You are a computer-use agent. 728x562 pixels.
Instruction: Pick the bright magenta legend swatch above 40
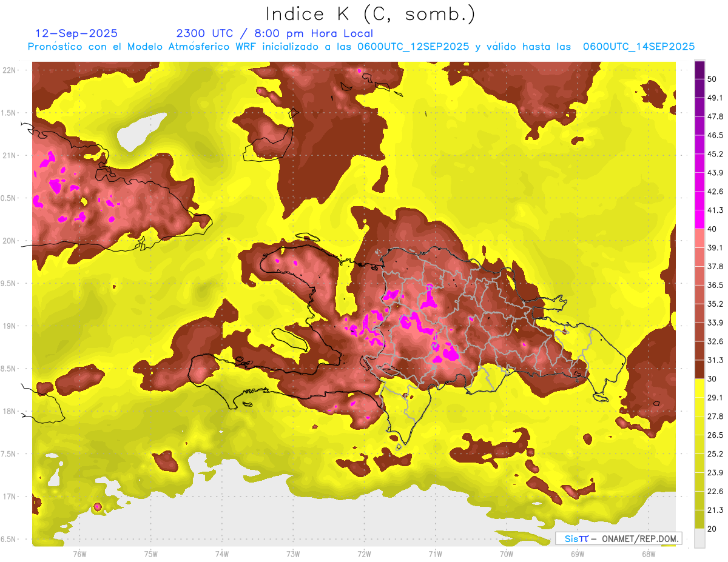699,219
